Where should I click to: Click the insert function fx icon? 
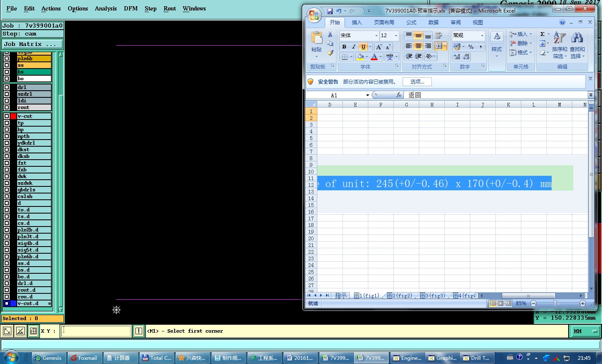point(399,95)
